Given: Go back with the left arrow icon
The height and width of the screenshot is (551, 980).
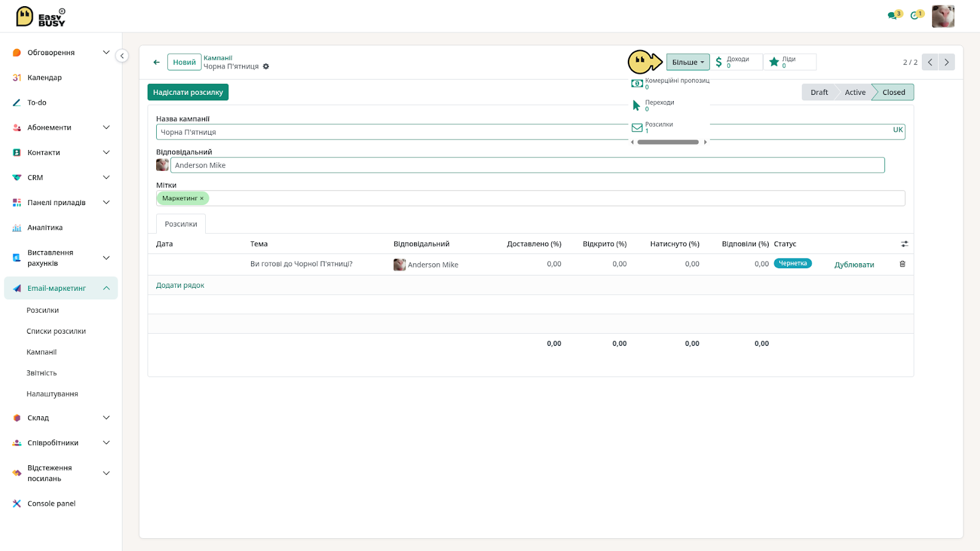Looking at the screenshot, I should [x=157, y=62].
